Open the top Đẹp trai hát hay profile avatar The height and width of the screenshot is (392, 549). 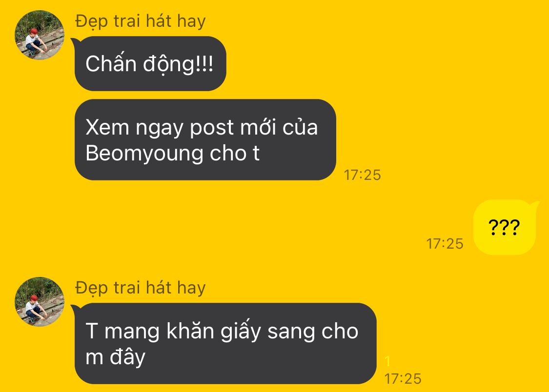[39, 35]
